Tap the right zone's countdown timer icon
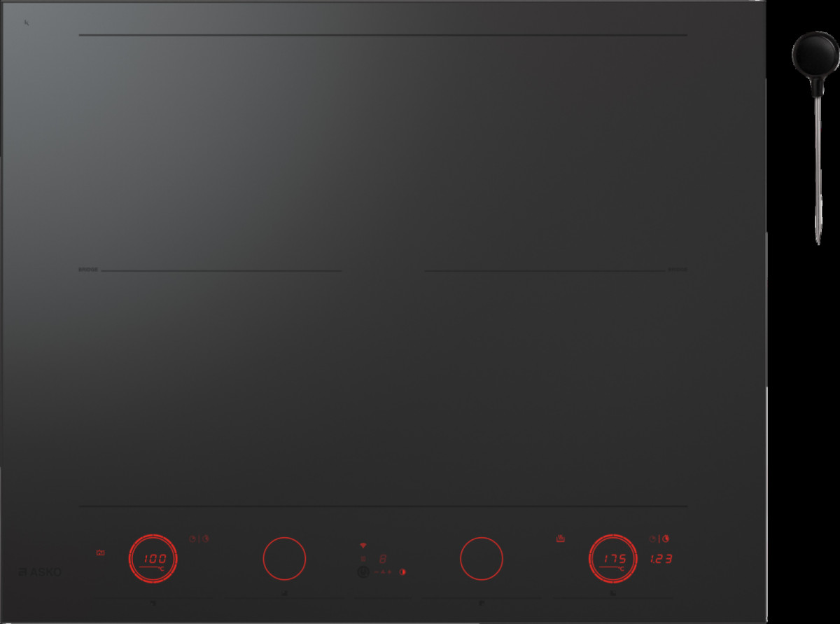The height and width of the screenshot is (624, 840). pos(666,539)
